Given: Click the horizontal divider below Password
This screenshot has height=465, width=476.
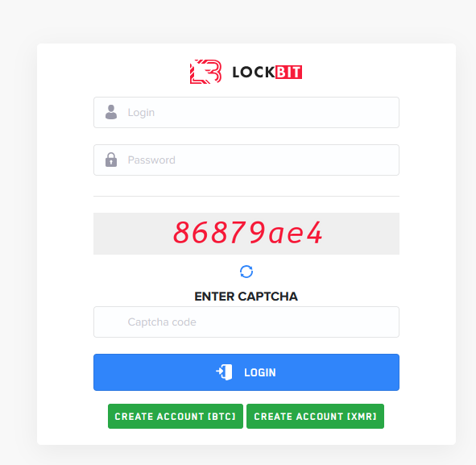Looking at the screenshot, I should [x=246, y=196].
